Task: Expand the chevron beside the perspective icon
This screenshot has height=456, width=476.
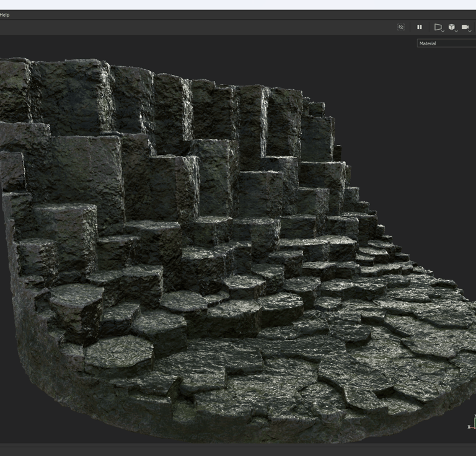Action: 443,30
